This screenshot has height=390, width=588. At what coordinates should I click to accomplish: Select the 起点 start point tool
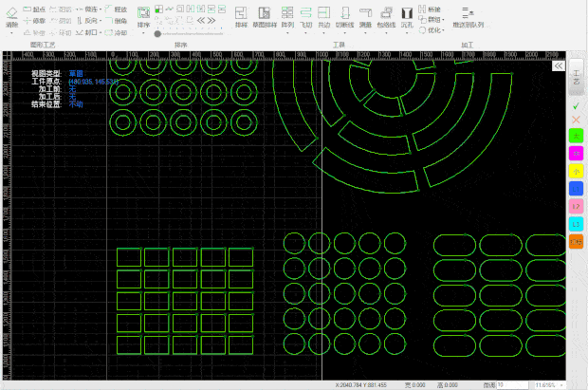(34, 9)
